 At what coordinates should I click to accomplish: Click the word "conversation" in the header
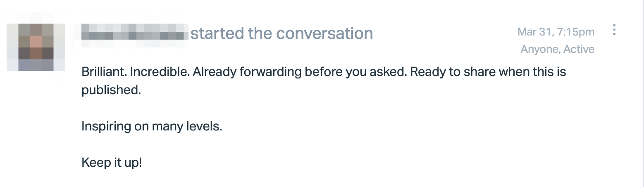[x=324, y=33]
